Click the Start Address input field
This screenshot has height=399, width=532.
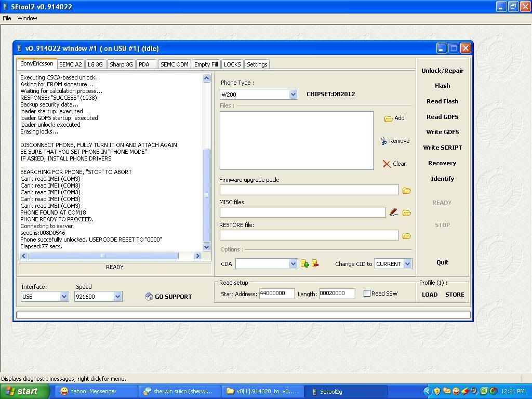tap(277, 294)
